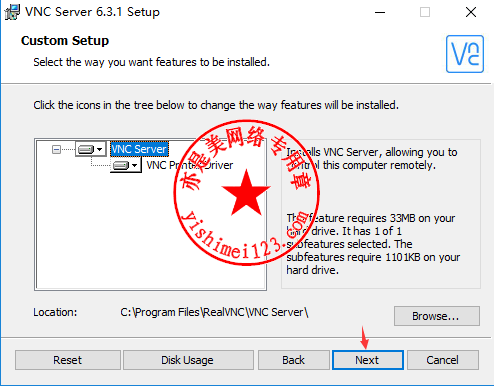
Task: Click the feature description 'feature requires 33MB'
Action: (x=361, y=218)
